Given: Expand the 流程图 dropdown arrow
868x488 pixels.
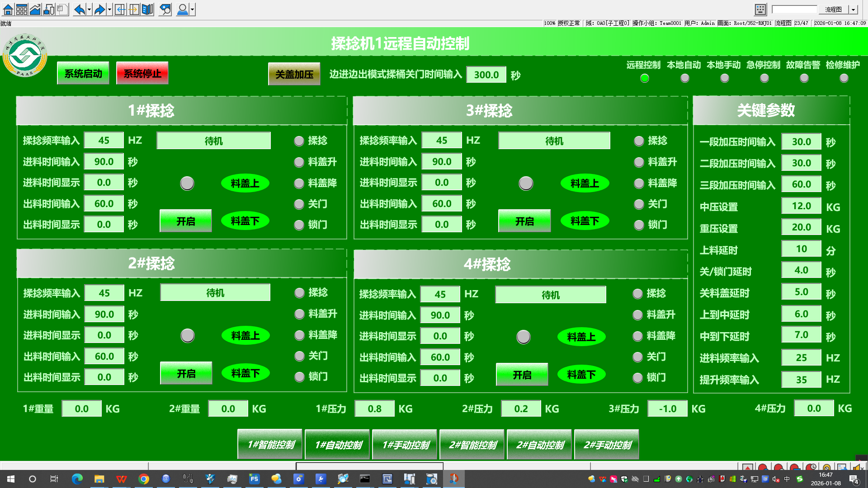Looking at the screenshot, I should tap(853, 9).
